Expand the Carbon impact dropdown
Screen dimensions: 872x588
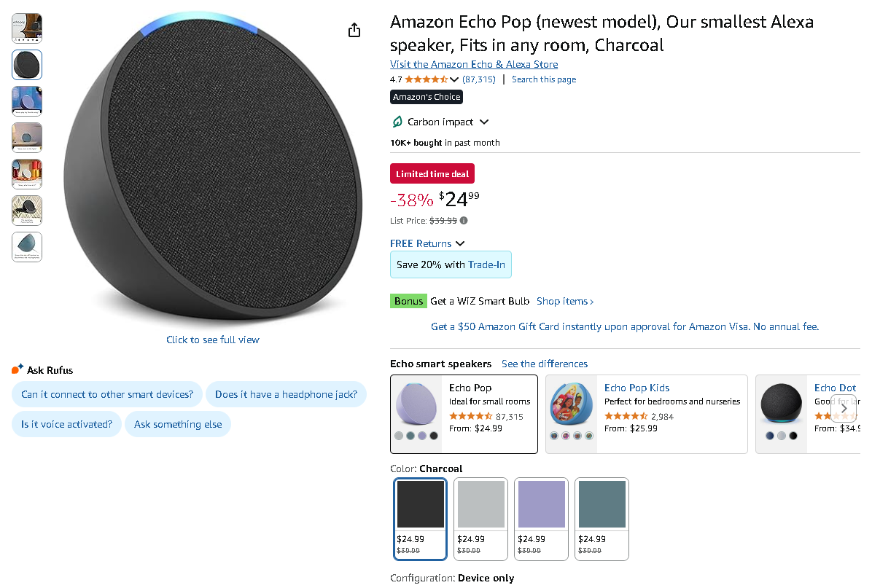pyautogui.click(x=484, y=122)
